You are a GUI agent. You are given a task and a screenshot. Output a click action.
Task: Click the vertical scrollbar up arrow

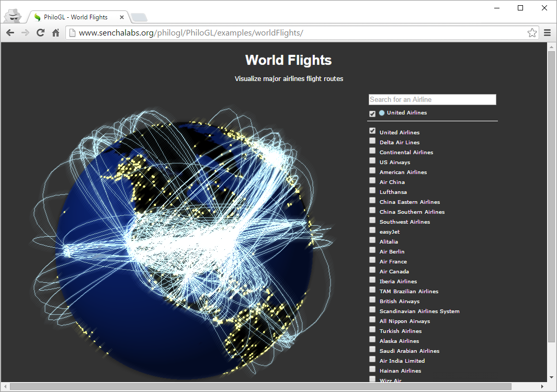pos(551,47)
